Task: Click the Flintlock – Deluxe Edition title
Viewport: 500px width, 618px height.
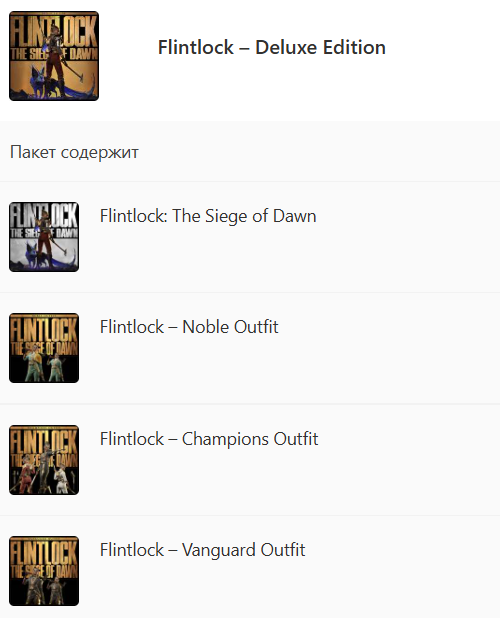Action: click(x=271, y=47)
